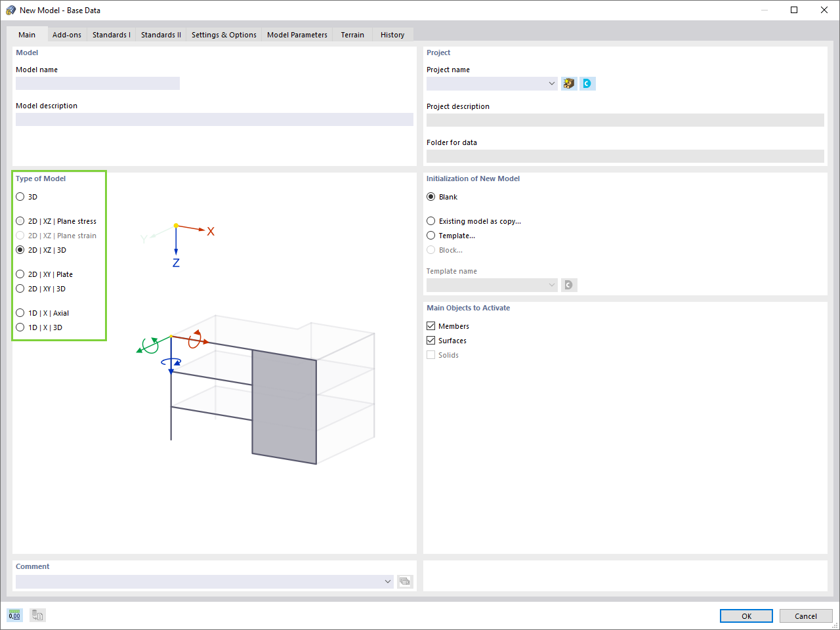Screen dimensions: 840x630
Task: Create a new project via folder-star icon
Action: [568, 83]
